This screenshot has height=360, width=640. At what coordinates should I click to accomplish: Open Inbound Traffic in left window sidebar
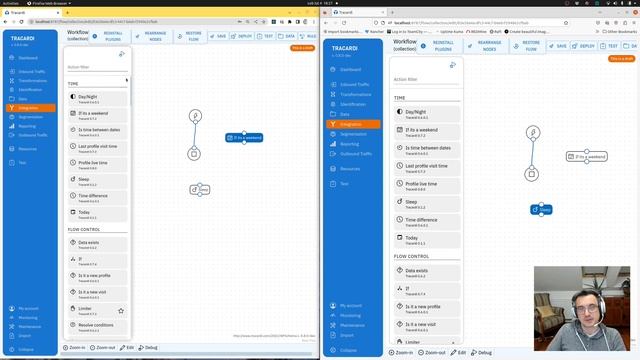(31, 72)
